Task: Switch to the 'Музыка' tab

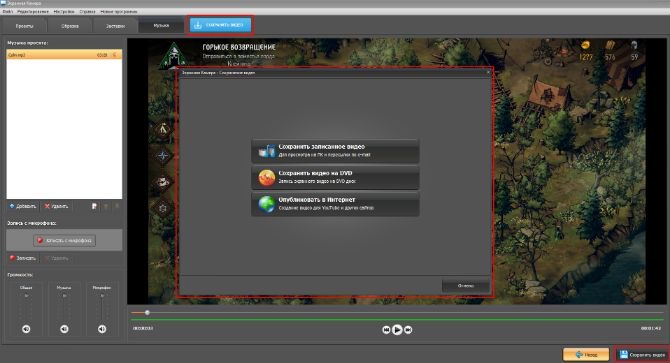Action: pos(161,26)
